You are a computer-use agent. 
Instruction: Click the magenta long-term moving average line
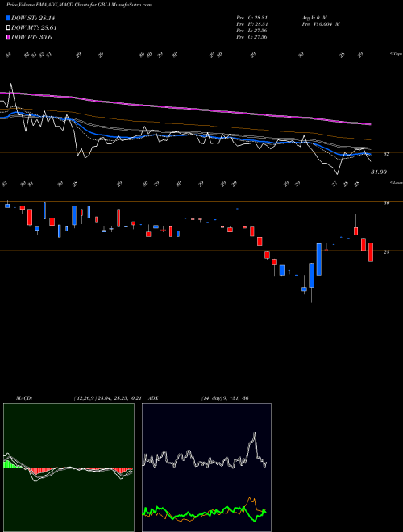(185, 108)
